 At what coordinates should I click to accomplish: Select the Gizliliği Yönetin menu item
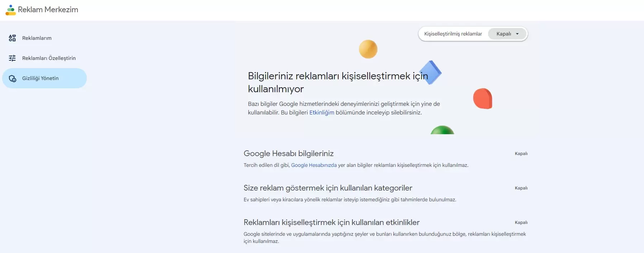click(44, 78)
